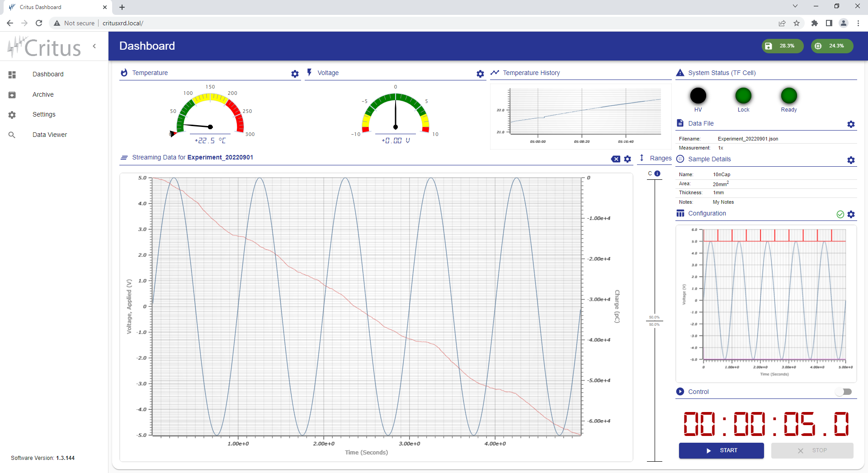
Task: Click the Not secure site info label
Action: (74, 23)
